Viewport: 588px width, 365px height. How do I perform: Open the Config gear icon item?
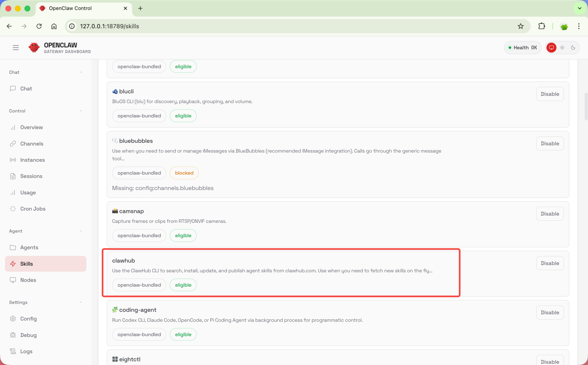13,319
